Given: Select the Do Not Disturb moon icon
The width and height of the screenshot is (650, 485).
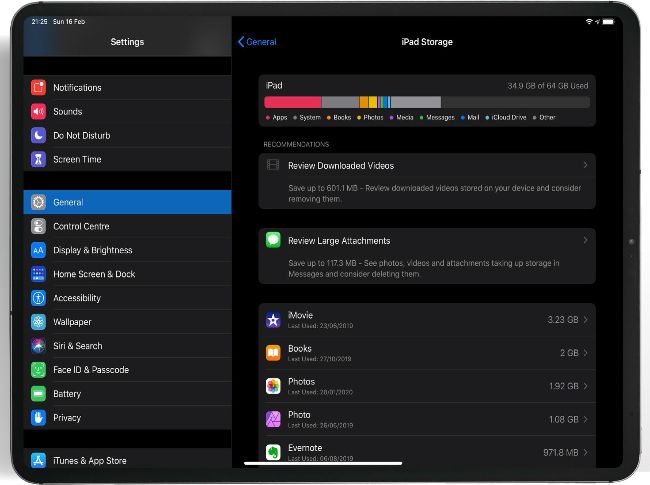Looking at the screenshot, I should pos(38,136).
